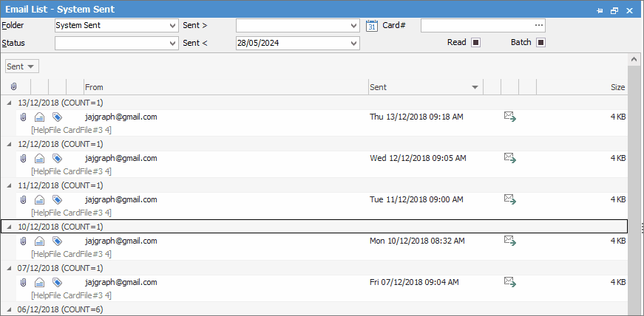The image size is (644, 316).
Task: Select jajgraph@gmail.com in the 13/12/2018 row
Action: 121,117
